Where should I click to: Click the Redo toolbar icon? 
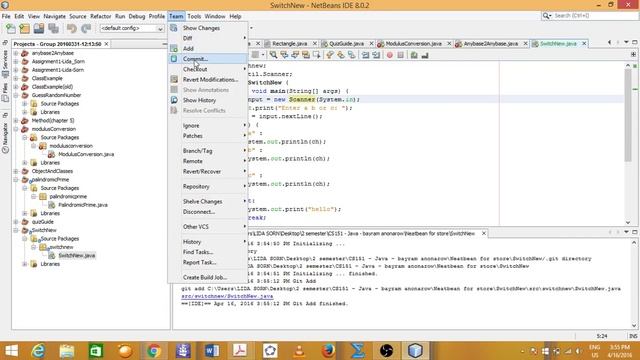[x=86, y=29]
